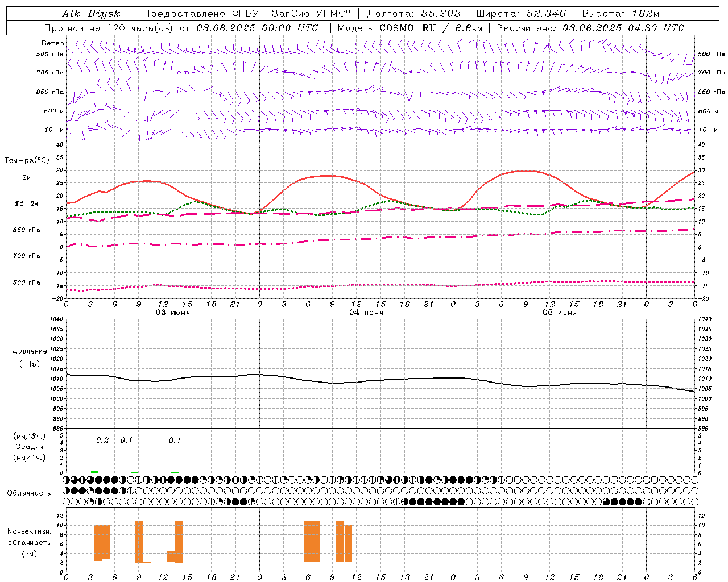This screenshot has width=728, height=582.
Task: Select the '700 гПа' temperature legend entry
Action: [x=27, y=256]
